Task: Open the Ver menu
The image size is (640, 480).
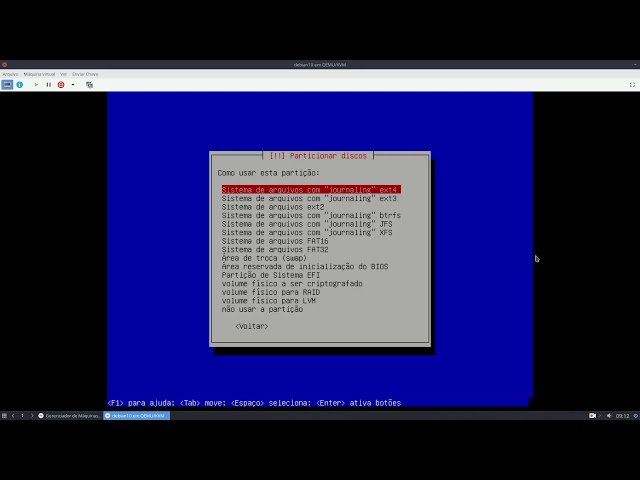Action: (x=63, y=74)
